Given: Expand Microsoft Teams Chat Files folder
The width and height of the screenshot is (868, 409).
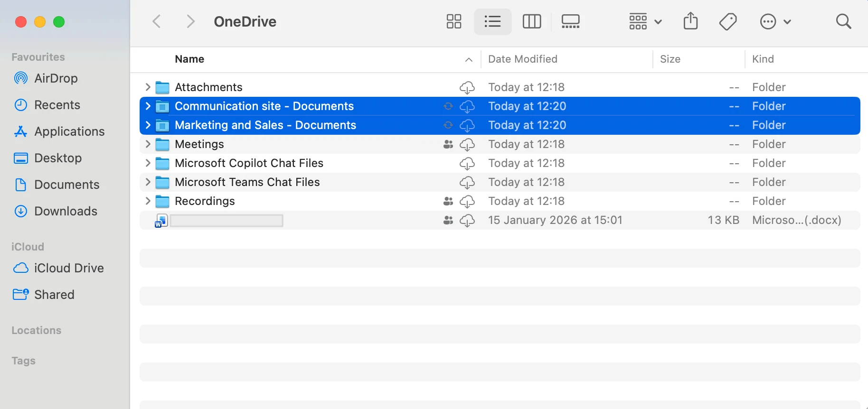Looking at the screenshot, I should tap(148, 182).
